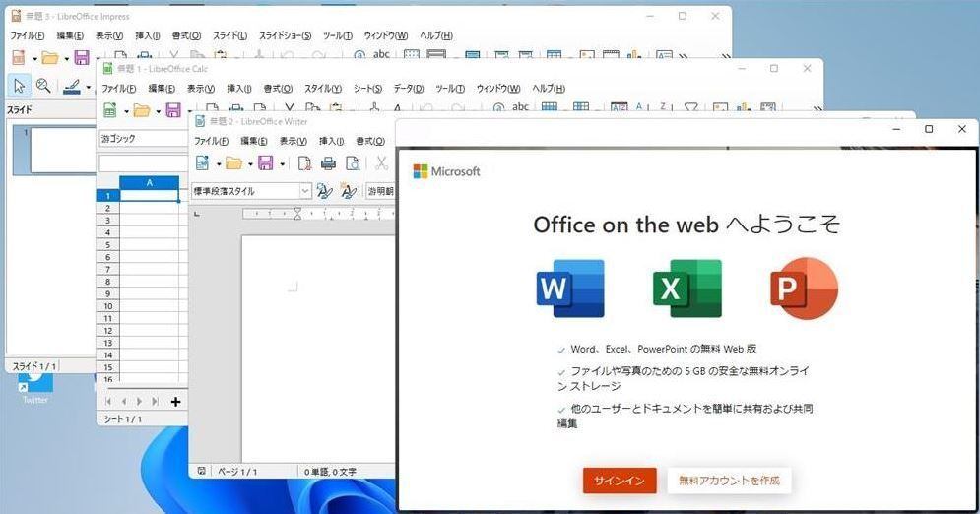Click Open folder icon in Writer toolbar
The image size is (980, 514).
coord(233,163)
